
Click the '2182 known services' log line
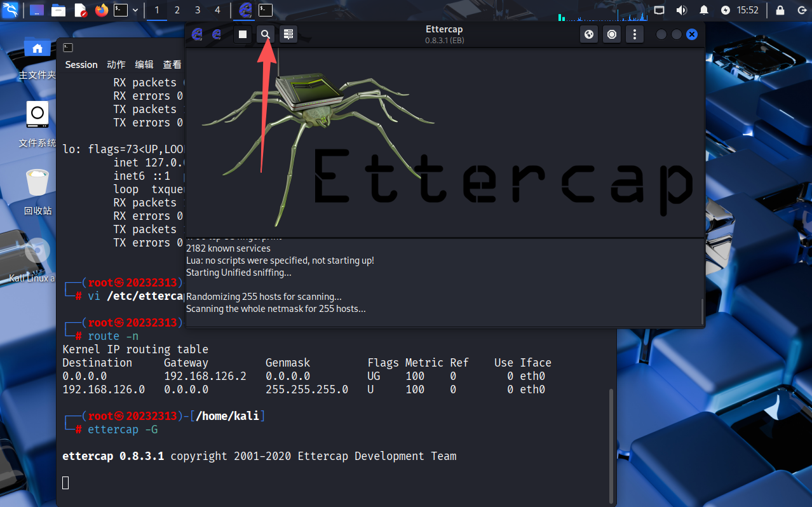point(228,248)
